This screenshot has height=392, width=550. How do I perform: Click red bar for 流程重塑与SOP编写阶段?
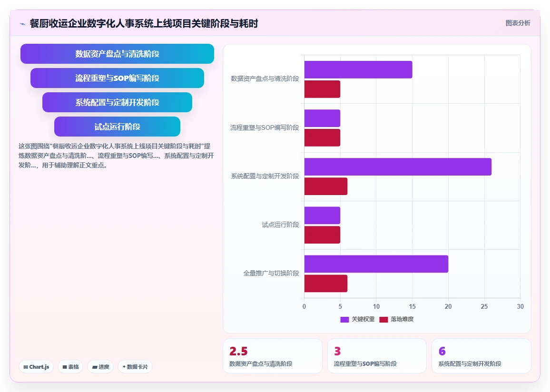coord(322,138)
